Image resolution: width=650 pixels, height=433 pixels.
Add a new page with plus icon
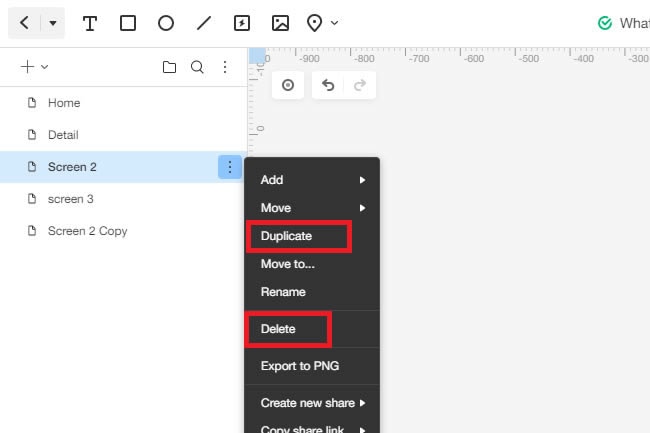pos(27,67)
